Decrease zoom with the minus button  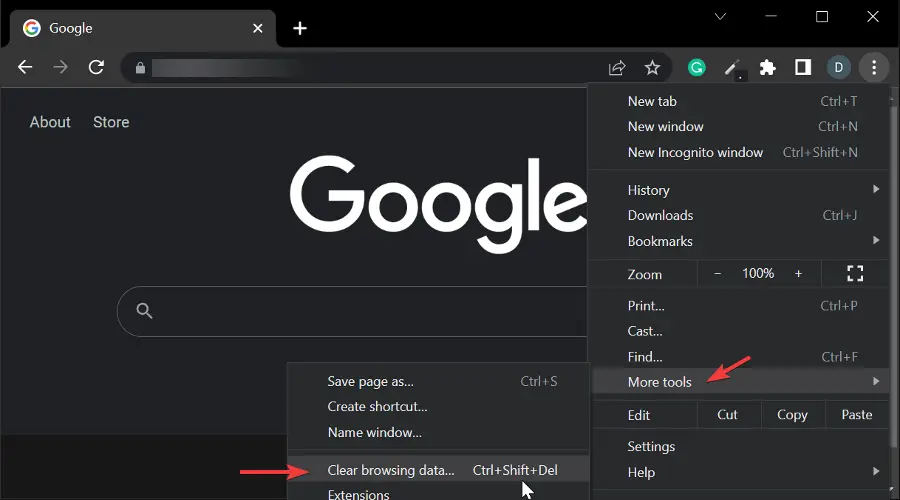pos(717,273)
